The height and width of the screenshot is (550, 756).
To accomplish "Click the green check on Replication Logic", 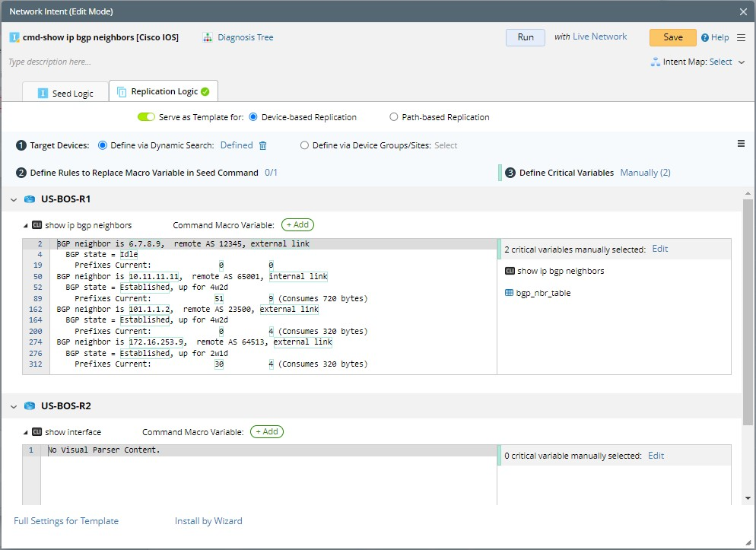I will click(x=205, y=91).
